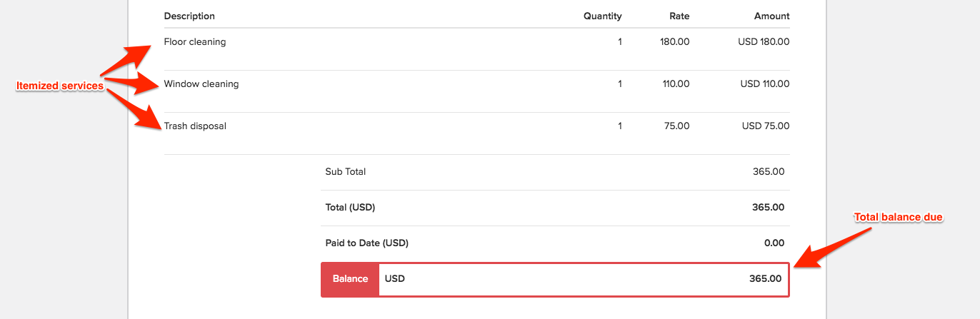Select the Sub Total row label
The height and width of the screenshot is (319, 980).
(x=346, y=172)
